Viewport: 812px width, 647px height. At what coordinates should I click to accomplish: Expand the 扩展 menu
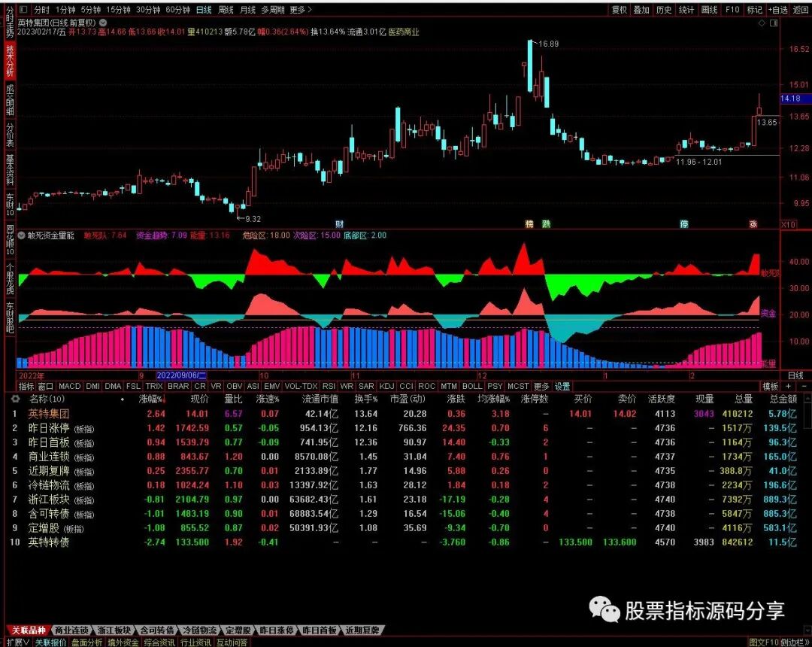pyautogui.click(x=18, y=642)
